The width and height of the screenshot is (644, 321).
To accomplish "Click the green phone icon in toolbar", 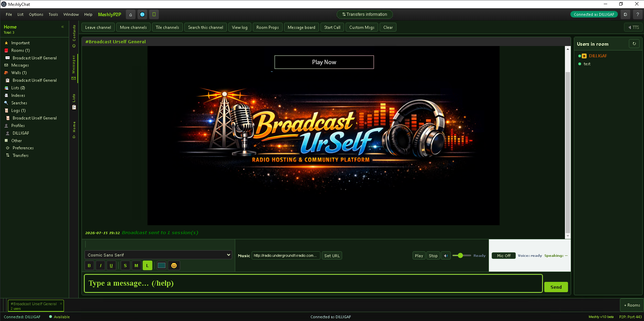I will click(154, 14).
